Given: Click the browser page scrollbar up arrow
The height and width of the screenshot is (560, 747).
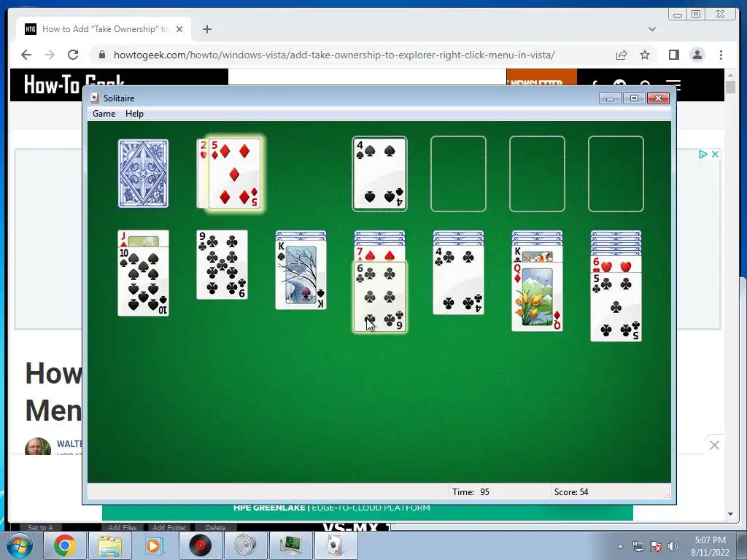Looking at the screenshot, I should [731, 75].
